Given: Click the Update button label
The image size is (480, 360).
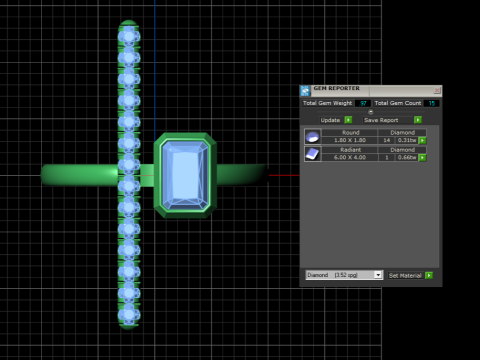Looking at the screenshot, I should coord(330,120).
